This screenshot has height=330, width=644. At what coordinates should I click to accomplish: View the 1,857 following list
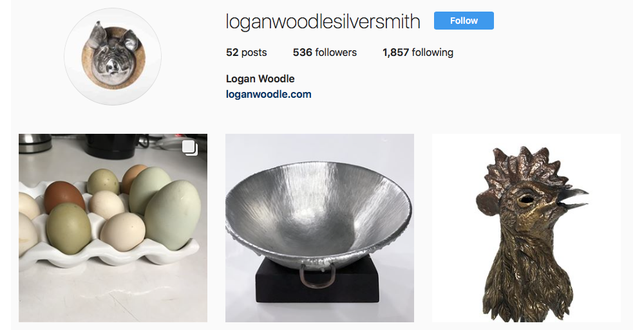pos(418,53)
